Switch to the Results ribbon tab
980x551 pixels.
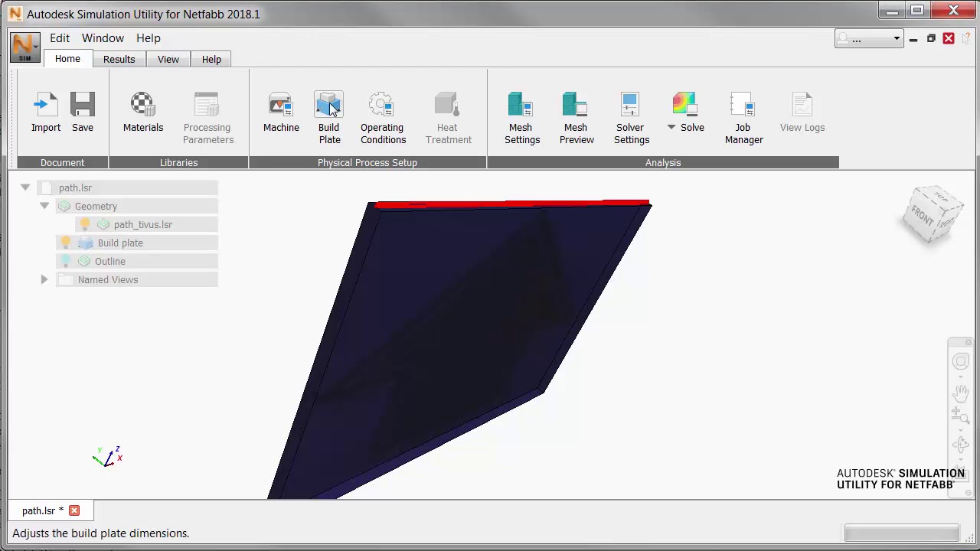click(x=119, y=59)
